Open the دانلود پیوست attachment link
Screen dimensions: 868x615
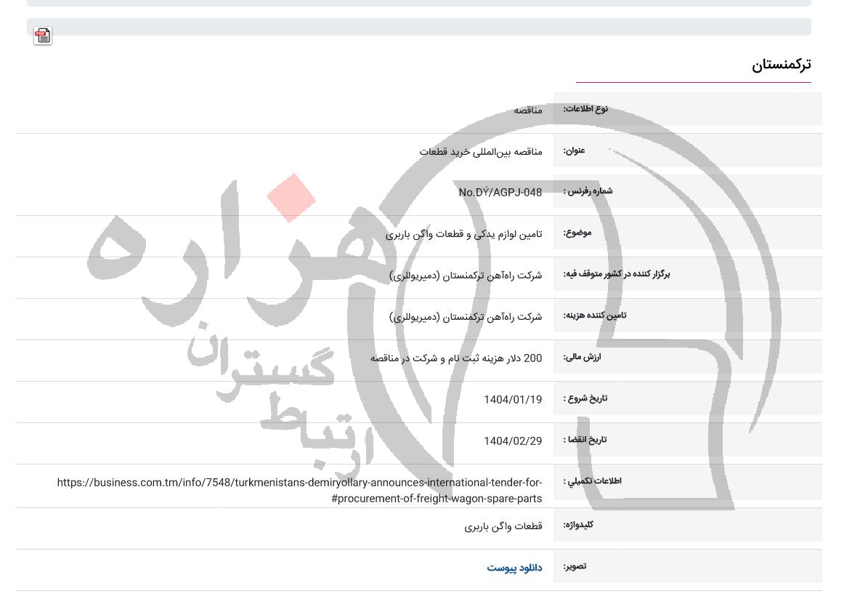[x=514, y=568]
